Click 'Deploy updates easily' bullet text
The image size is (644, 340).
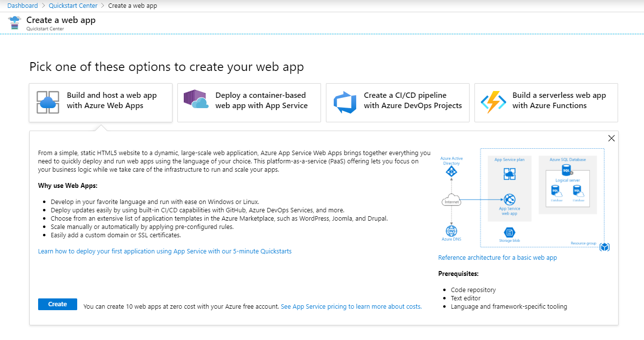[197, 210]
